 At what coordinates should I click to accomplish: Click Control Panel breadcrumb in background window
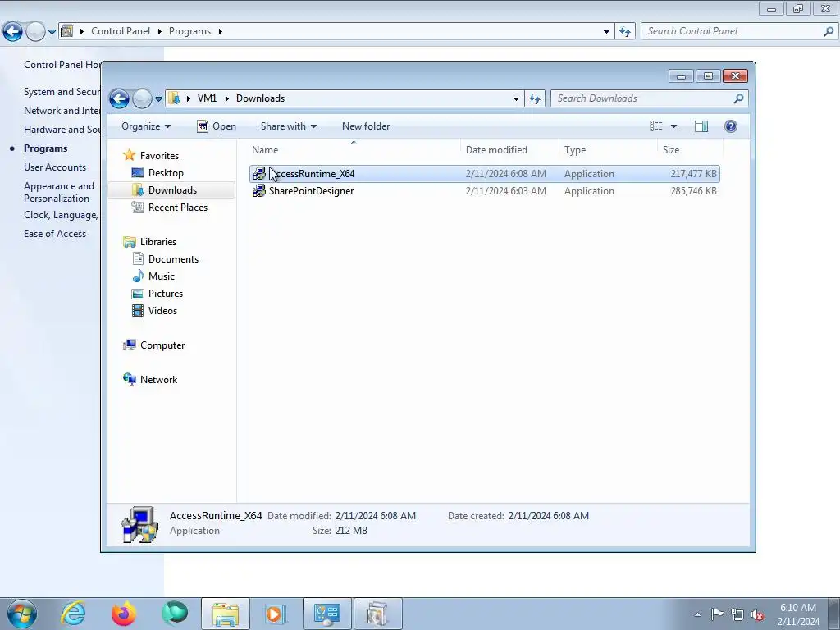click(x=121, y=31)
